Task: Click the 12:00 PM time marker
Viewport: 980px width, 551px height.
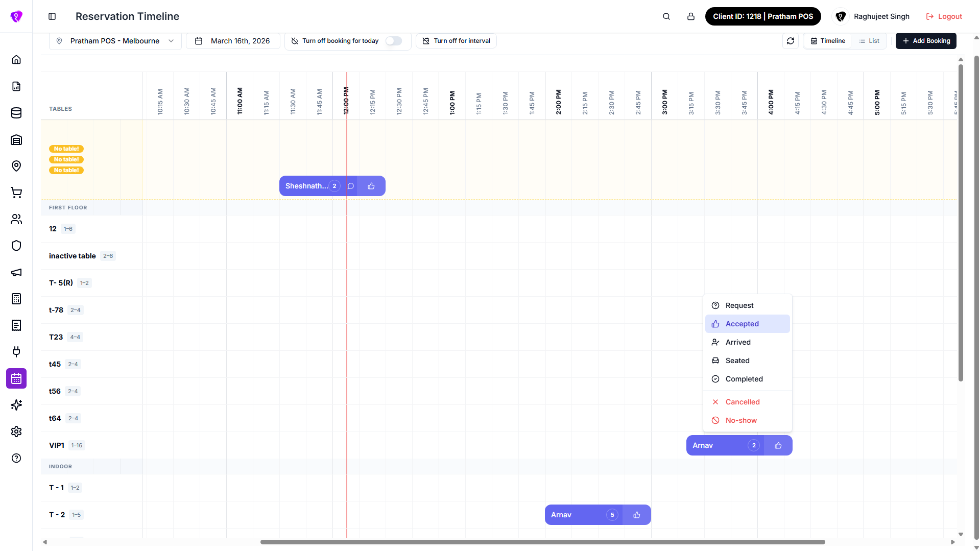Action: click(346, 100)
